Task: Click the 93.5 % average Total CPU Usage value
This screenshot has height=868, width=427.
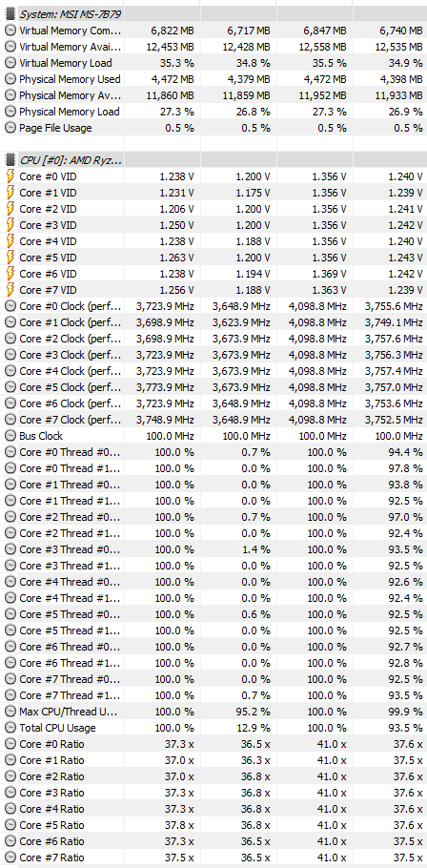Action: (405, 728)
